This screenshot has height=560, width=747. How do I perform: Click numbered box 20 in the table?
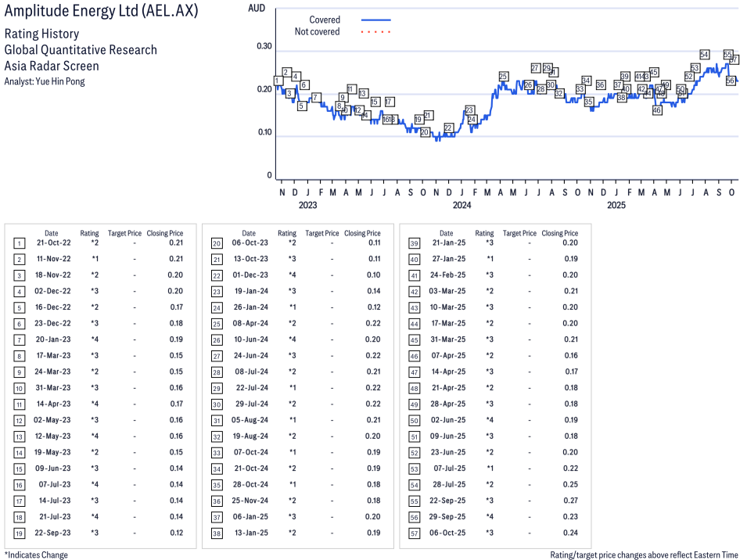click(x=217, y=243)
